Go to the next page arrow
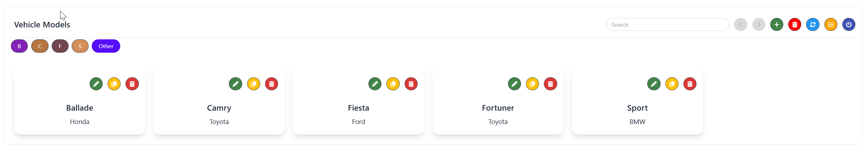The width and height of the screenshot is (868, 150). 759,25
